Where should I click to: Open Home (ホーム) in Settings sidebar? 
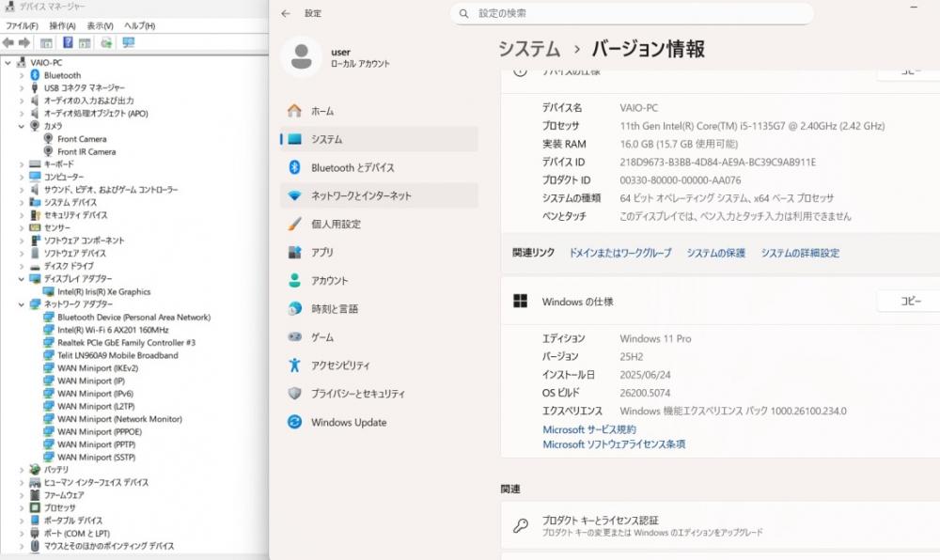tap(379, 111)
